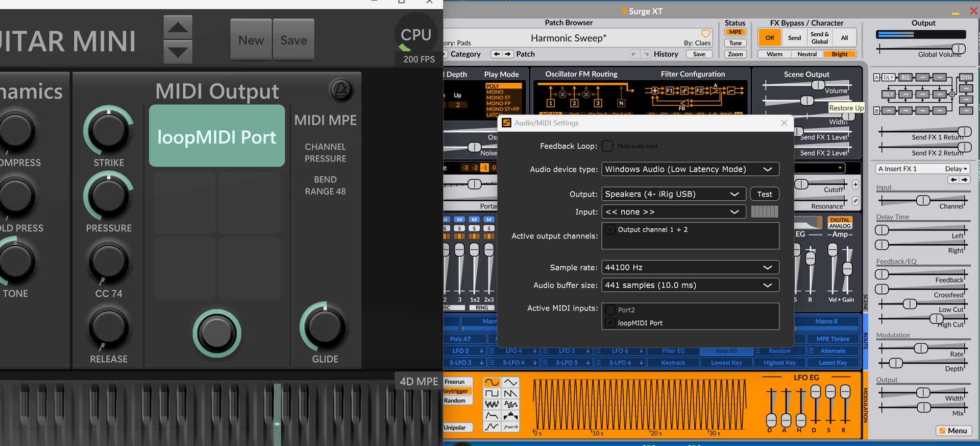
Task: Click the Tune status button
Action: (735, 43)
